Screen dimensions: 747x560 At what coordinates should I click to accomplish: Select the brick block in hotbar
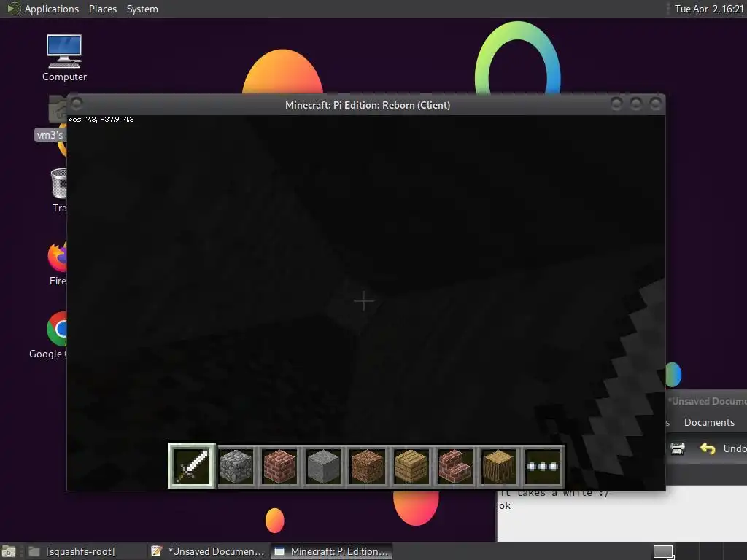[279, 466]
